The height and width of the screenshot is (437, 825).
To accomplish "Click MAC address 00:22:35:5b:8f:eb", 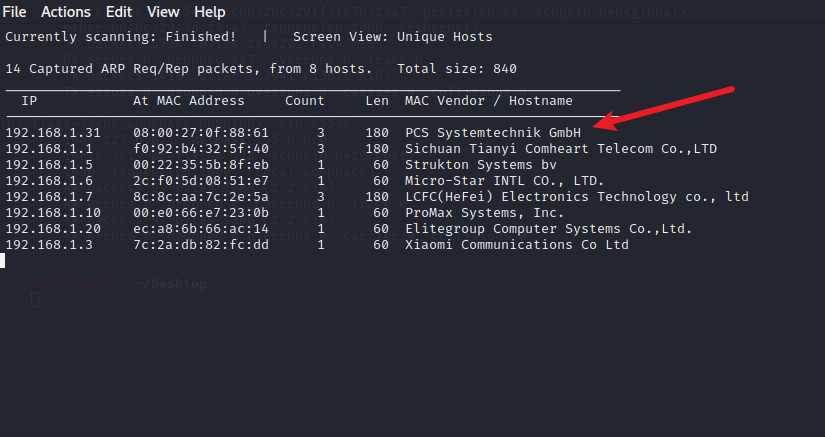I will 200,165.
